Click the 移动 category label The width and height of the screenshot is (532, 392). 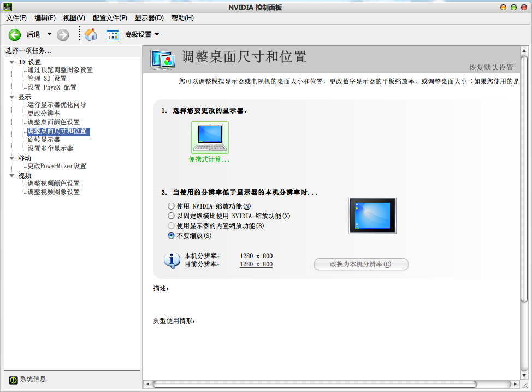[25, 158]
